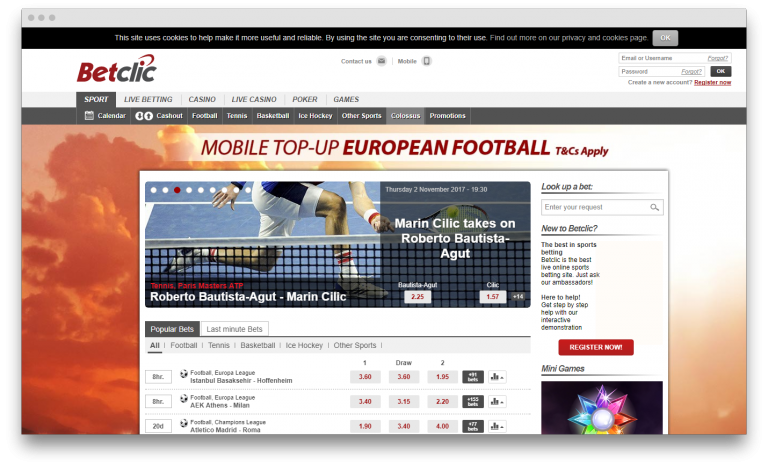Filter popular bets by Football
Viewport: 768px width, 472px height.
tap(184, 346)
